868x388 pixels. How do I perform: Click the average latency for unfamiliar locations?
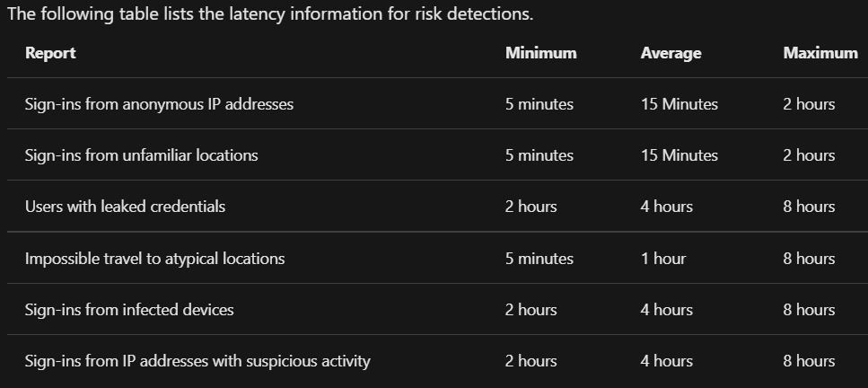point(679,155)
